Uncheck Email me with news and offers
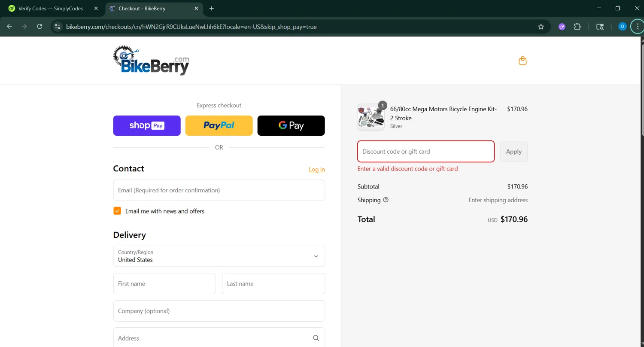The width and height of the screenshot is (644, 347). coord(117,211)
